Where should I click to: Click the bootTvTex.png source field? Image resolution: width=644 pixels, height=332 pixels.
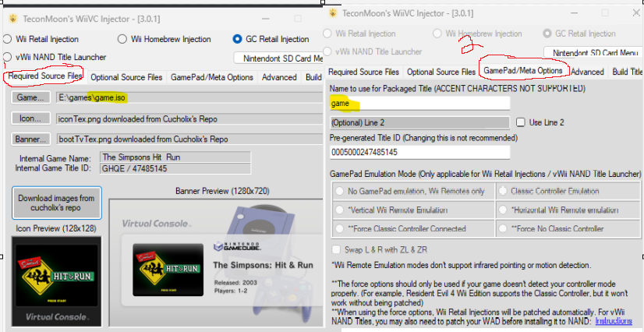click(x=189, y=140)
